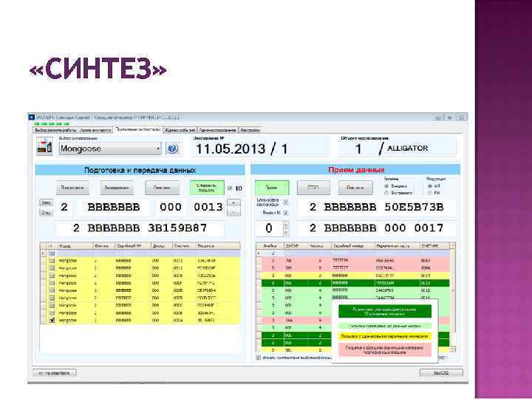Image resolution: width=532 pixels, height=399 pixels.
Task: Select the Внешняя antenna radio button
Action: click(386, 186)
